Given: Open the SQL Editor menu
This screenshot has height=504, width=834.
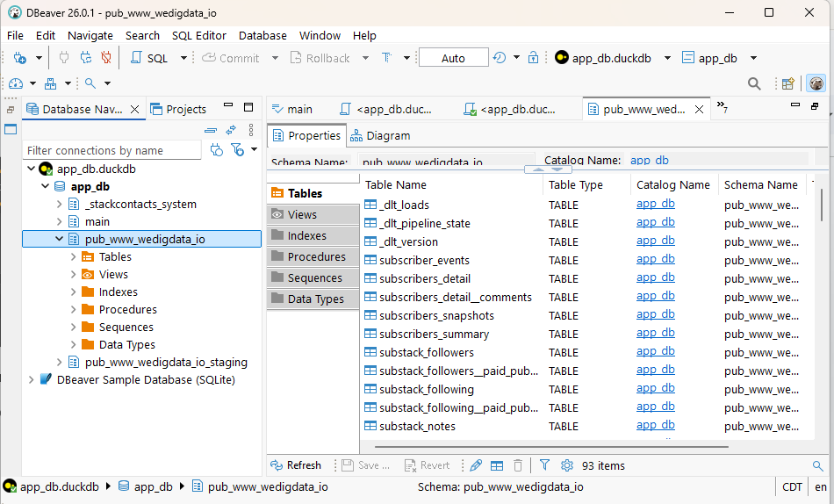Looking at the screenshot, I should [199, 36].
